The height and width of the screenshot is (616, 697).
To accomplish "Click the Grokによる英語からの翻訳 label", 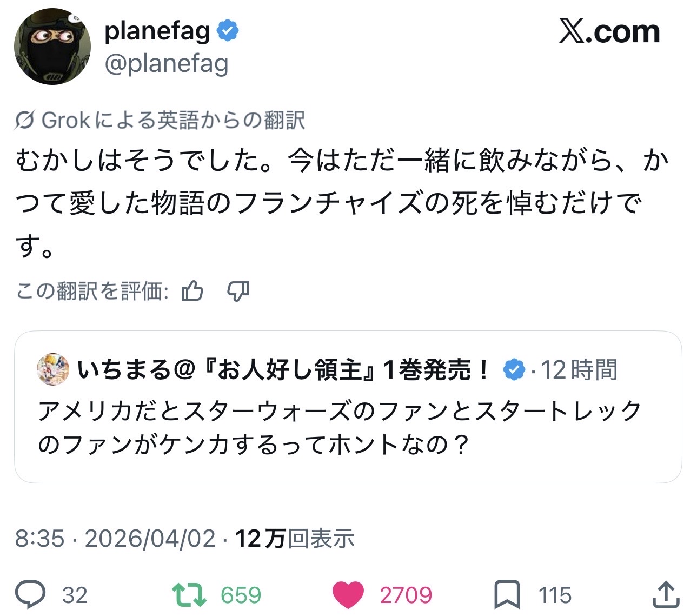I will pyautogui.click(x=173, y=120).
